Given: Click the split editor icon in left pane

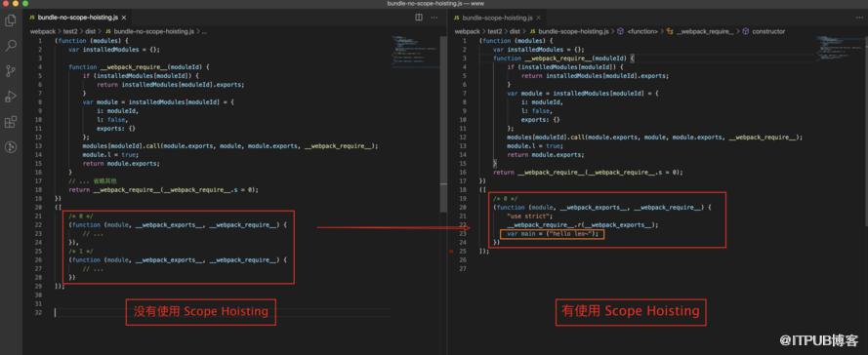Looking at the screenshot, I should pyautogui.click(x=419, y=18).
